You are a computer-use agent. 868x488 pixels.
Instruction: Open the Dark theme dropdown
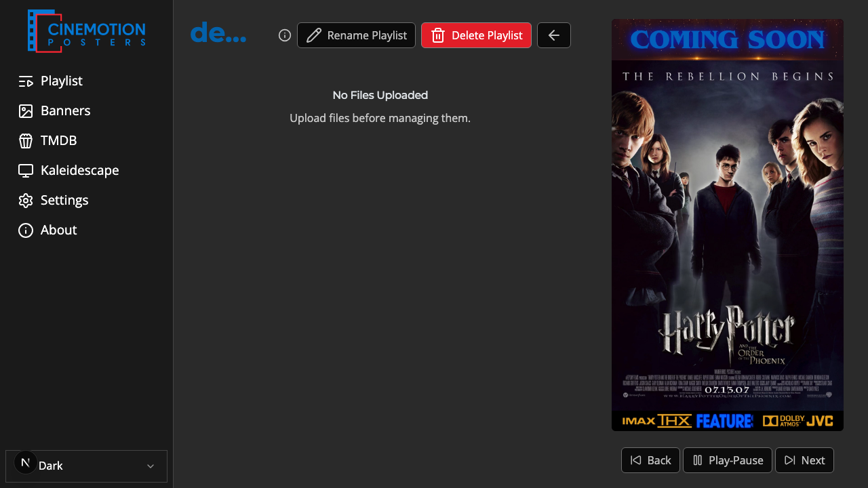click(86, 466)
